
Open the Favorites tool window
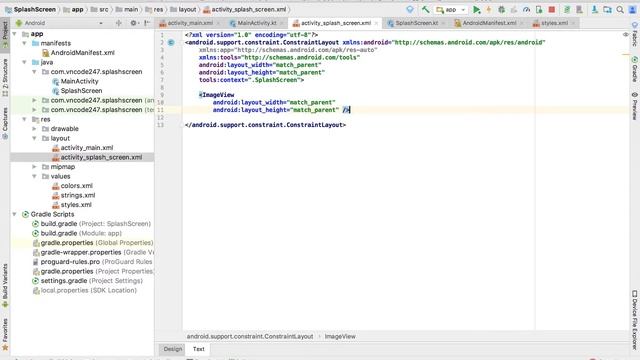point(5,334)
